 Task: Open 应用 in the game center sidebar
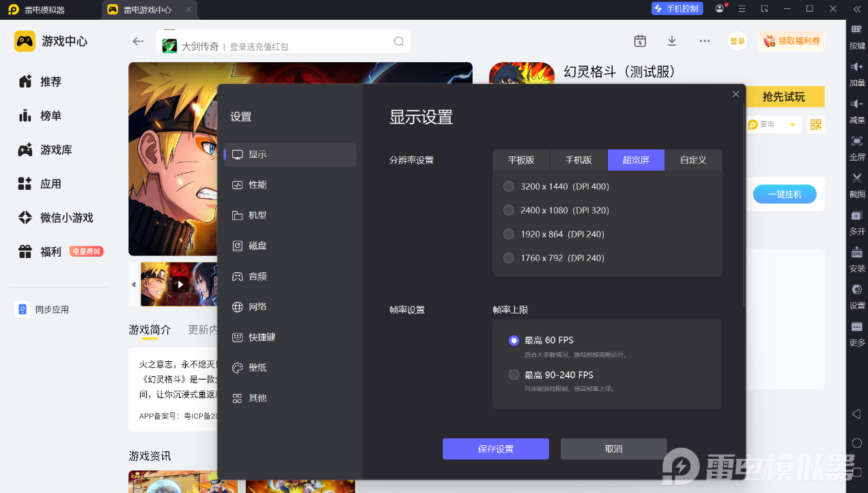coord(51,184)
